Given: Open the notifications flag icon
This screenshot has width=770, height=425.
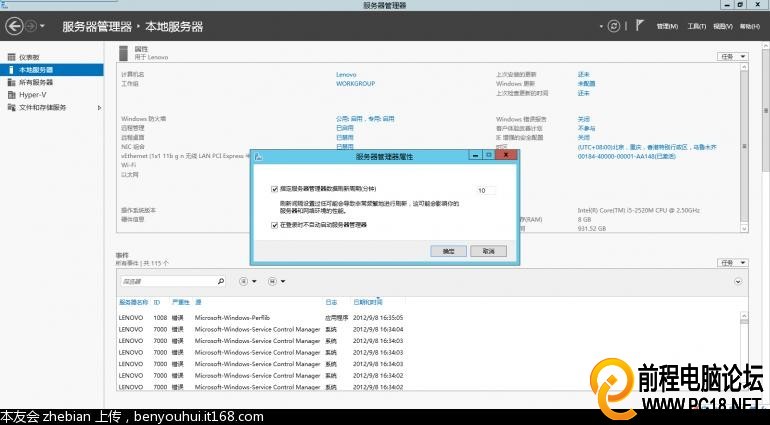Looking at the screenshot, I should [640, 26].
